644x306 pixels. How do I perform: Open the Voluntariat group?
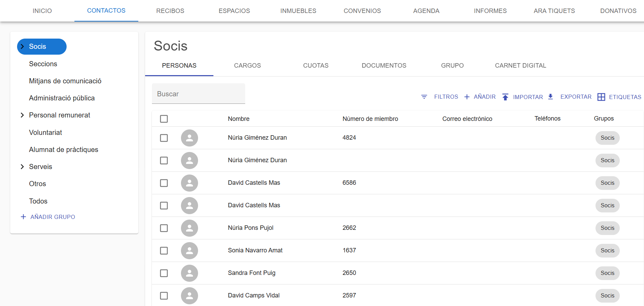(x=45, y=133)
